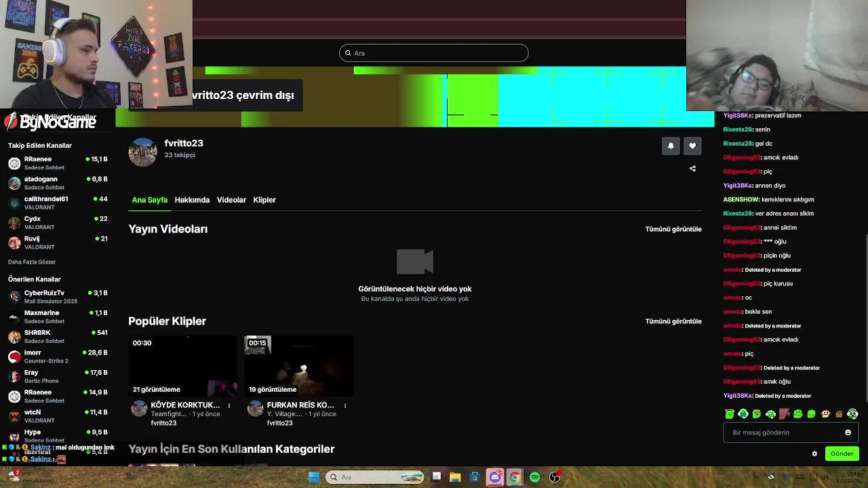
Task: Open options menu for KÖYDE KORKTUK clip
Action: point(229,406)
